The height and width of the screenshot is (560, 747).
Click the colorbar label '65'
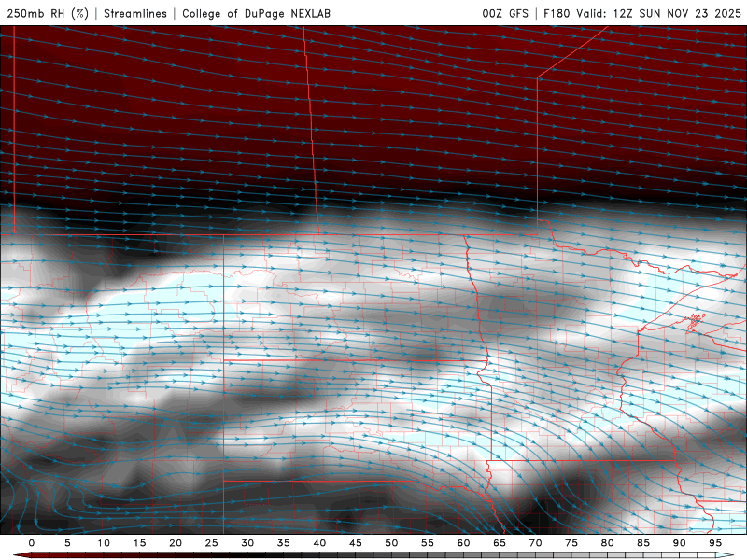tap(500, 543)
